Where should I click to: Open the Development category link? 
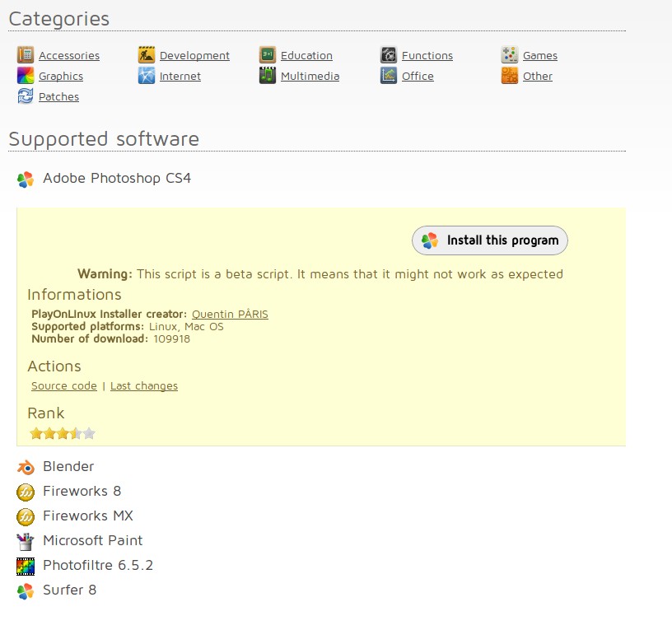click(194, 56)
